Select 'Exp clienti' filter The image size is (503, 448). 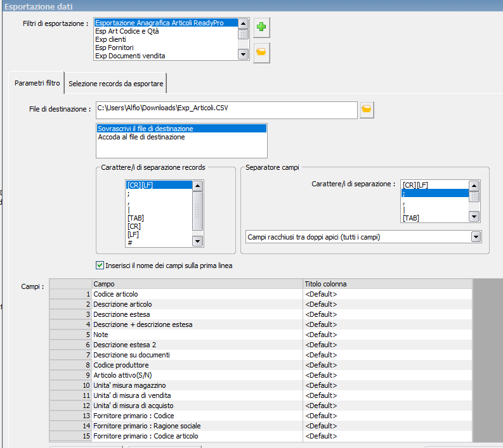click(x=166, y=39)
